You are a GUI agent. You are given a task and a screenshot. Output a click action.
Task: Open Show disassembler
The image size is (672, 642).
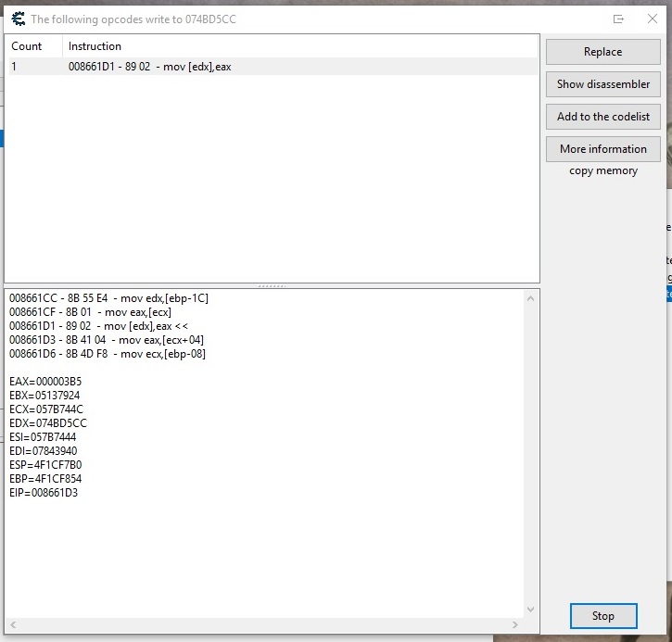602,84
